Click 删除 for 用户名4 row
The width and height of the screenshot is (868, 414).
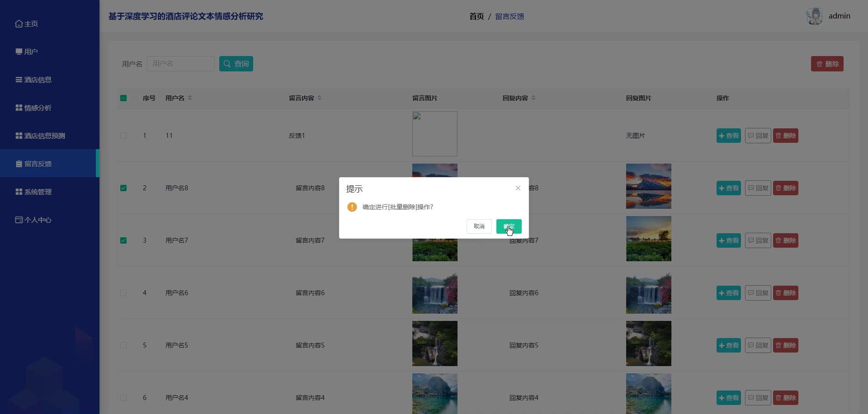click(786, 398)
